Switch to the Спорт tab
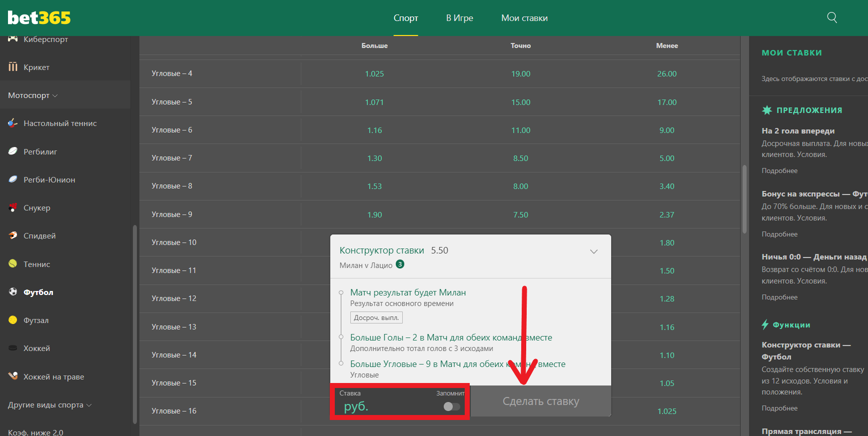This screenshot has height=436, width=868. 406,18
